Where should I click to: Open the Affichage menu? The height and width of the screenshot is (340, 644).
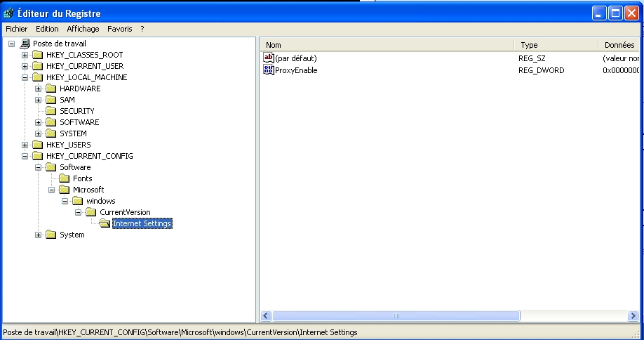point(83,29)
